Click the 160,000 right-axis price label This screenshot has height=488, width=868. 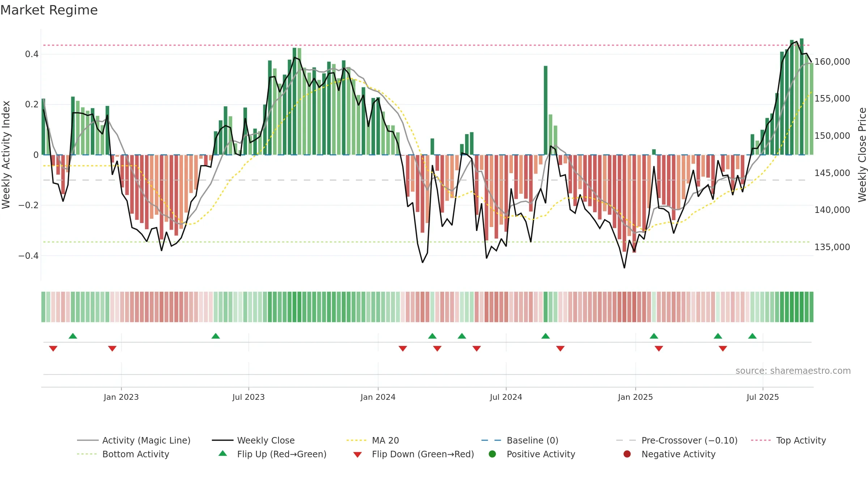pos(832,62)
